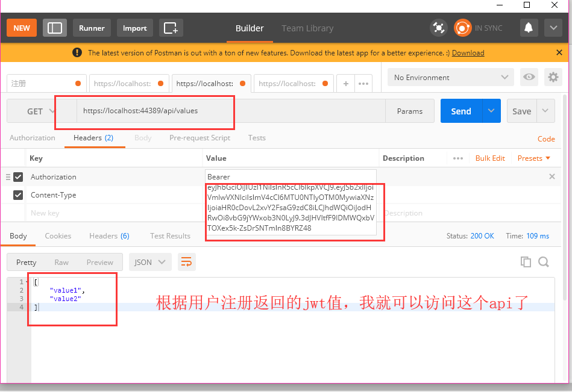The width and height of the screenshot is (572, 392).
Task: Expand the Send button dropdown arrow
Action: [x=491, y=111]
